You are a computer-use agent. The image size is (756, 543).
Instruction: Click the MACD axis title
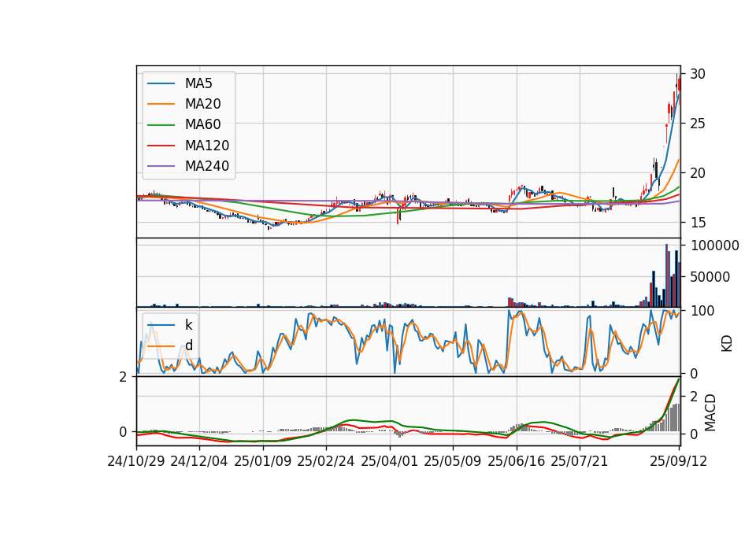[x=710, y=413]
